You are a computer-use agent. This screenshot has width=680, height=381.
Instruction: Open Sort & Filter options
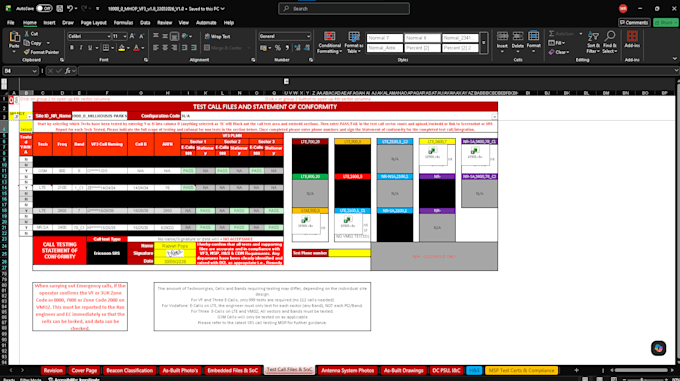pos(593,42)
